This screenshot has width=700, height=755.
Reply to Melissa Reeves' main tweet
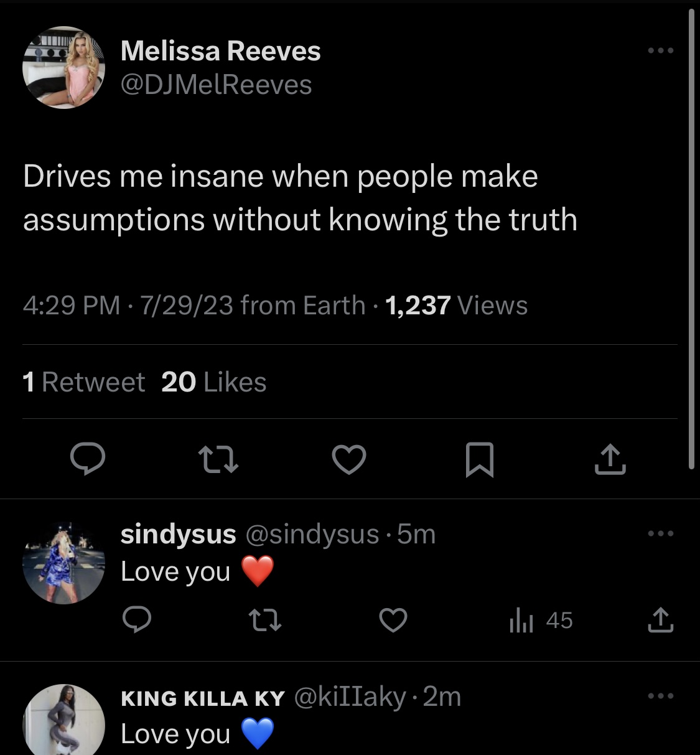pyautogui.click(x=87, y=459)
